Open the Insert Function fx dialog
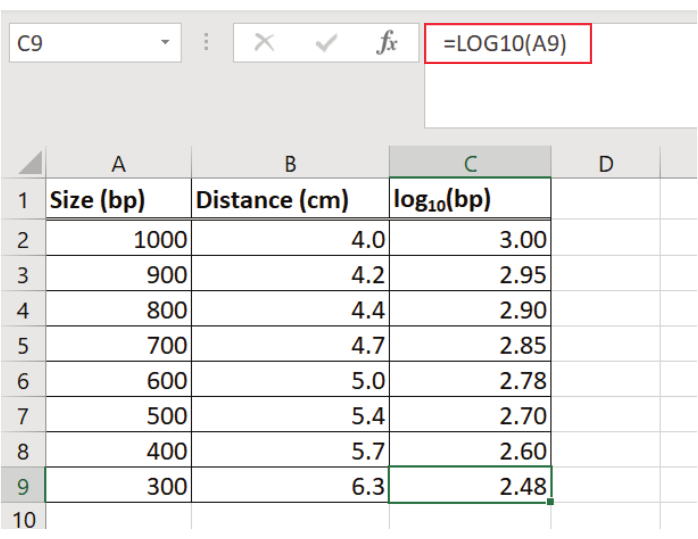This screenshot has height=539, width=698. (387, 44)
